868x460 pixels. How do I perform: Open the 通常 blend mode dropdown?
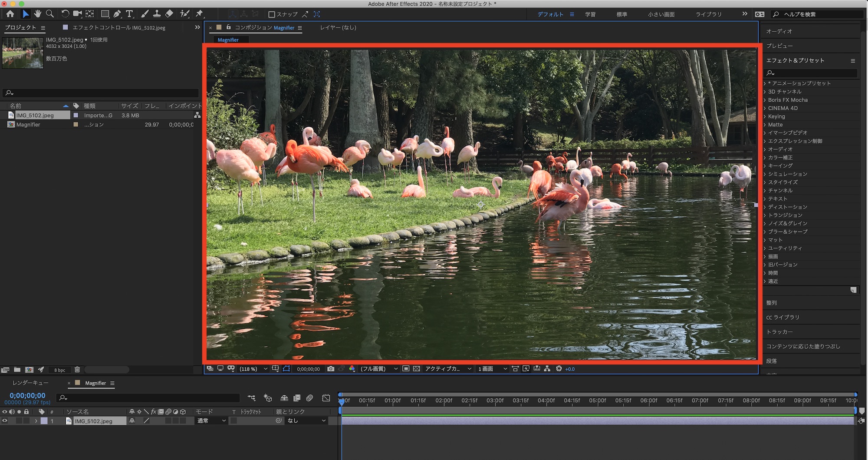[x=211, y=421]
